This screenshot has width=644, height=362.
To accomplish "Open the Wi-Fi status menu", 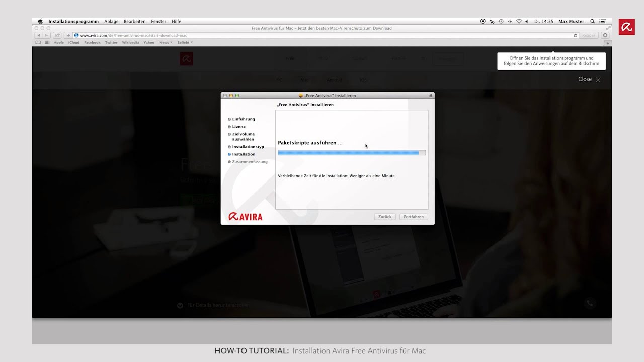I will [x=519, y=22].
